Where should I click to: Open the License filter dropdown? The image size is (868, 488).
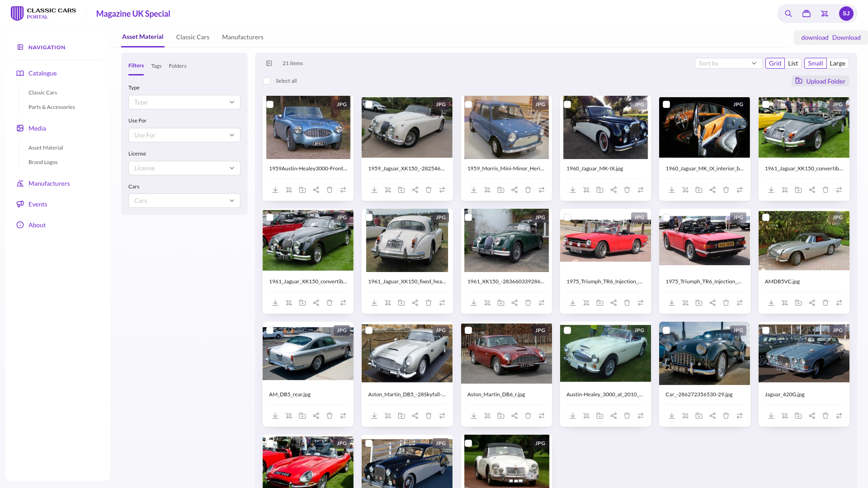tap(184, 168)
